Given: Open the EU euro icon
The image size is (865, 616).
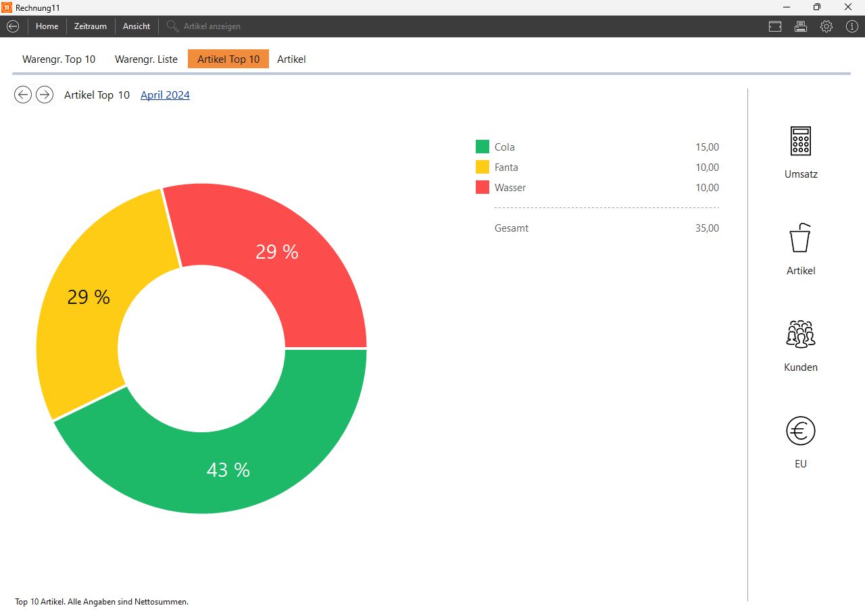Looking at the screenshot, I should click(801, 431).
